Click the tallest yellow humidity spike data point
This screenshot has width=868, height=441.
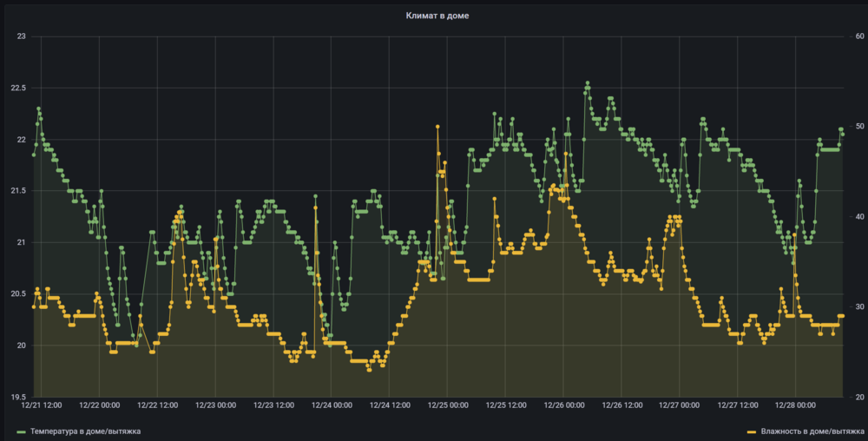437,127
